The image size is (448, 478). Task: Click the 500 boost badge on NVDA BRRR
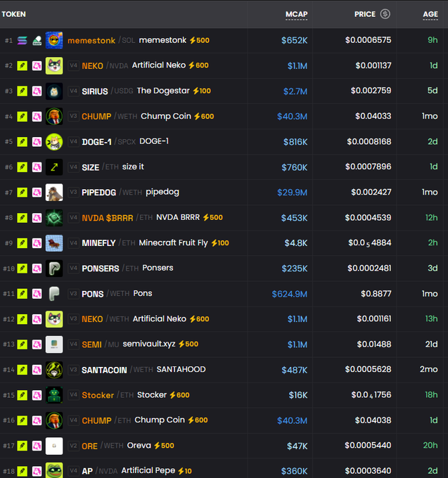coord(213,217)
